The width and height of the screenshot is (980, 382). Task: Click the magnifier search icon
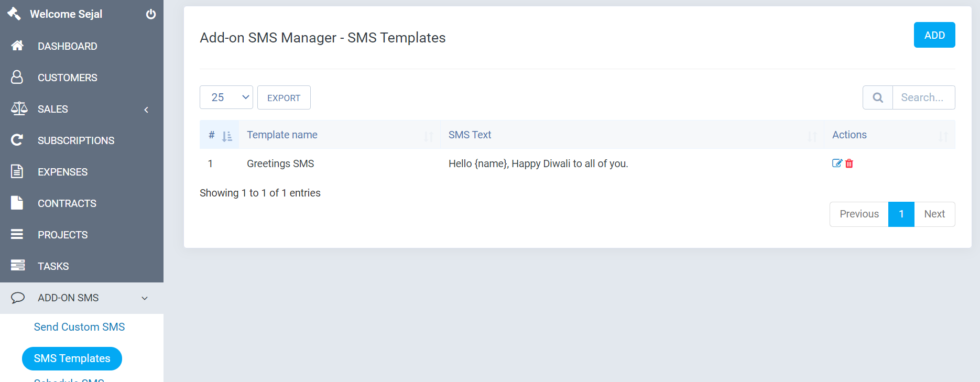[x=878, y=97]
